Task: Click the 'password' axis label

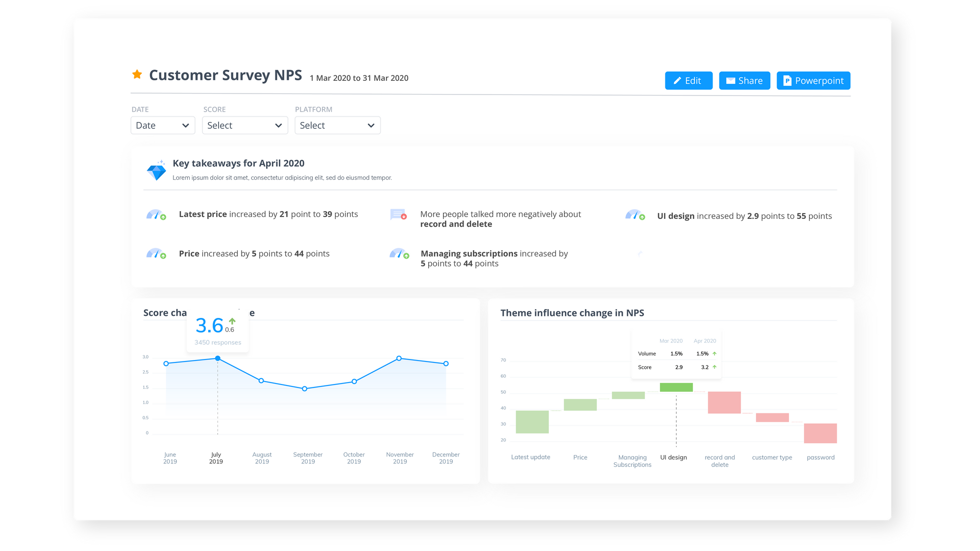Action: (821, 457)
